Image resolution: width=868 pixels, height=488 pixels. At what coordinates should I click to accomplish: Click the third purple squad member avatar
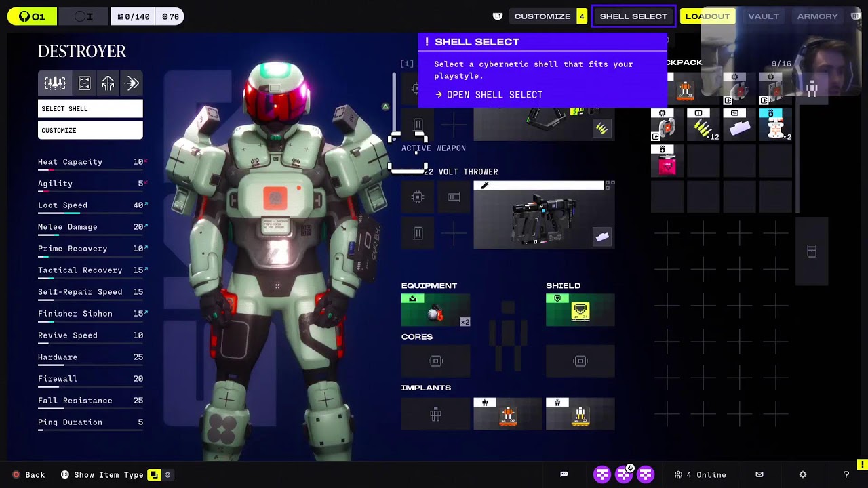(646, 474)
